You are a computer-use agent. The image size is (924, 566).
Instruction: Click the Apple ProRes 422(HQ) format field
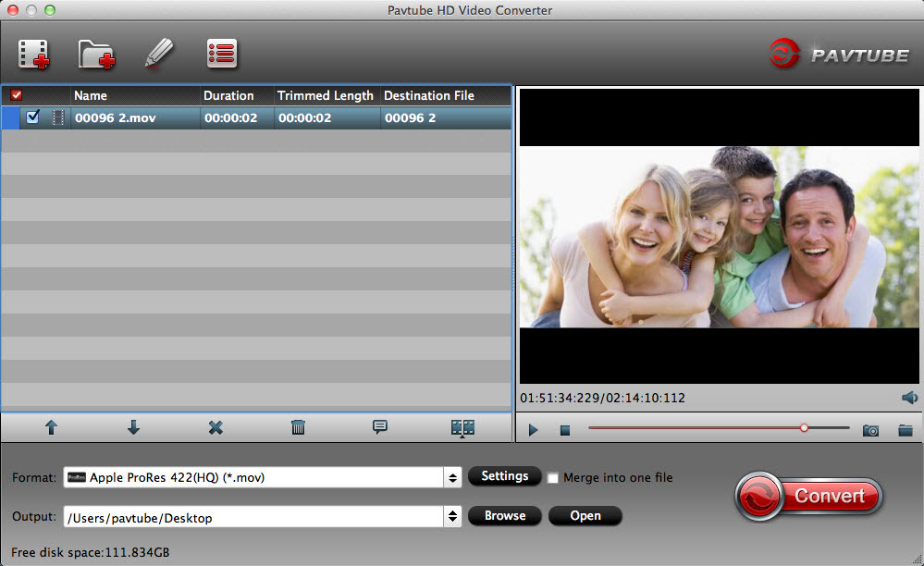pos(254,477)
